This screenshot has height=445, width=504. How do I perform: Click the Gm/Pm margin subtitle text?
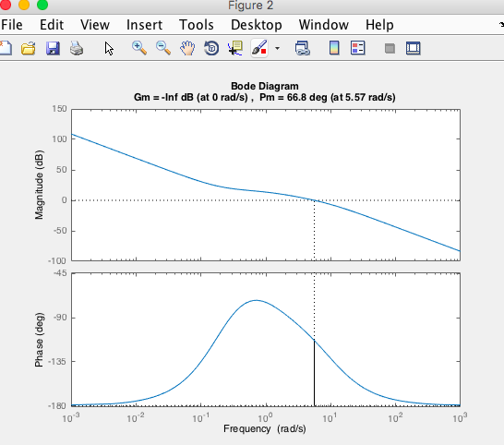265,97
